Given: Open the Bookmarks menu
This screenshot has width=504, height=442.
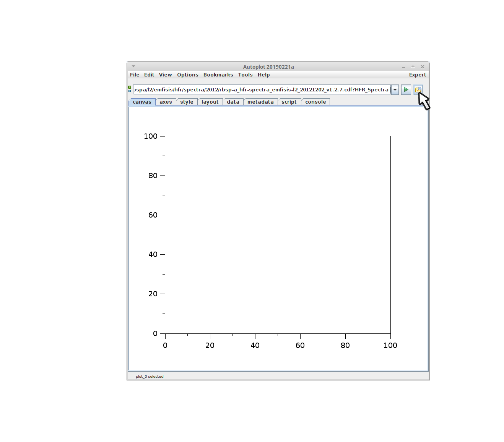Looking at the screenshot, I should [218, 75].
